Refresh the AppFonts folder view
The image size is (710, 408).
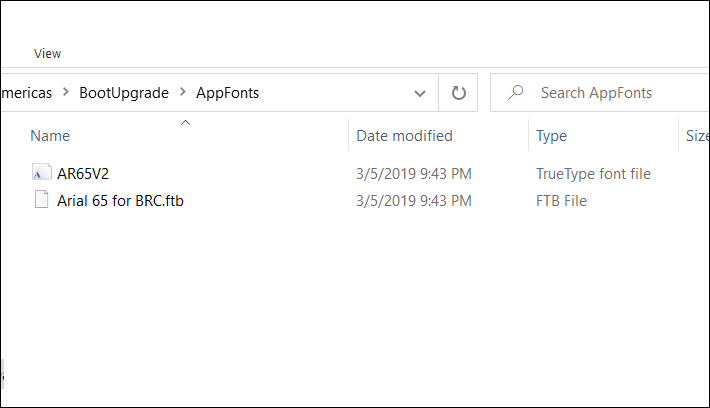(459, 93)
